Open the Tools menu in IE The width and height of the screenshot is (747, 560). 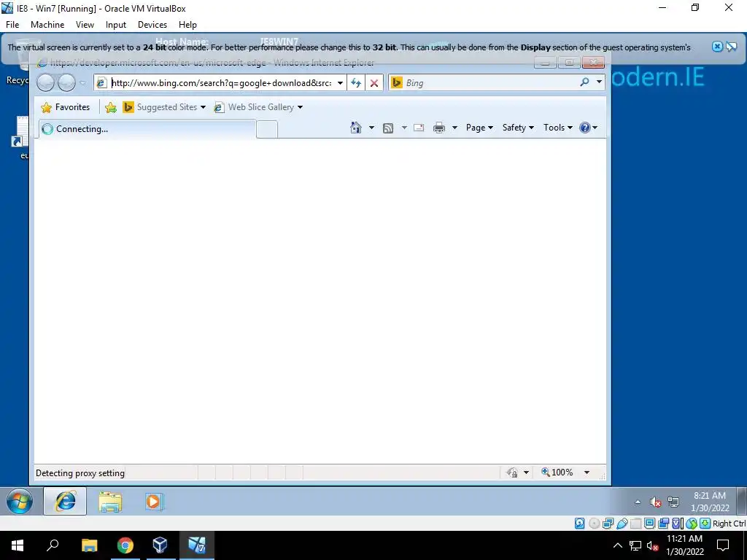(x=558, y=128)
